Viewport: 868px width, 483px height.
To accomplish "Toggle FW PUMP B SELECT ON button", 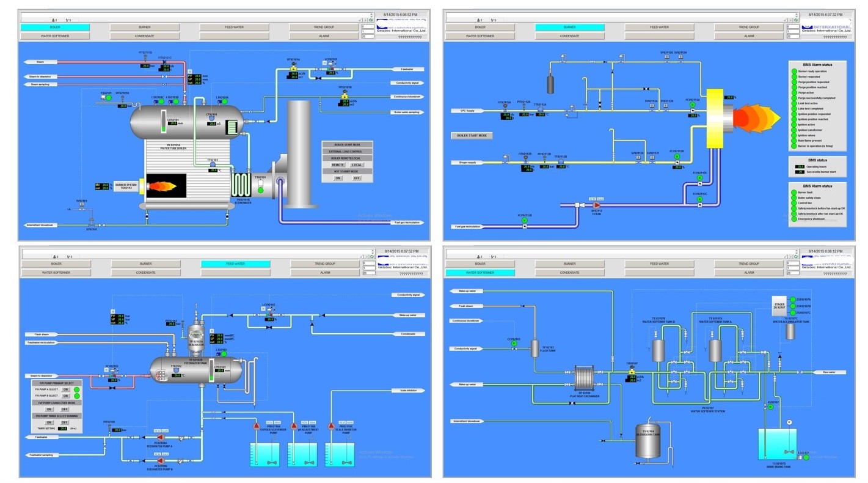I will [65, 396].
